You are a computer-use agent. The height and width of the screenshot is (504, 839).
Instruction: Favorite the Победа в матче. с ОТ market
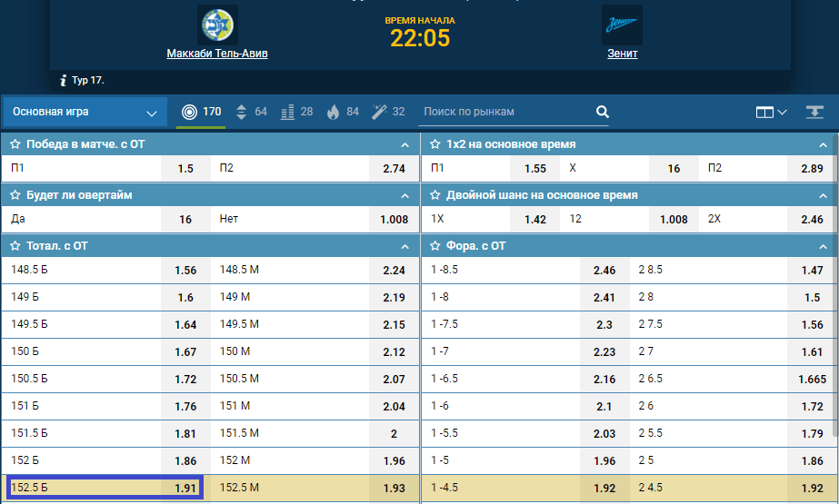15,144
